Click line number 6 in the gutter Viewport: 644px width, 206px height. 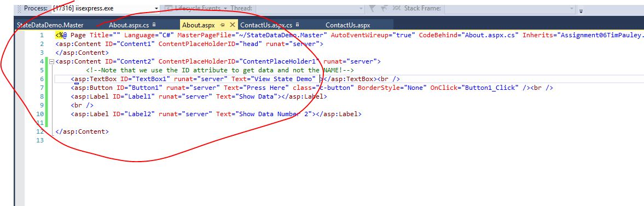42,79
